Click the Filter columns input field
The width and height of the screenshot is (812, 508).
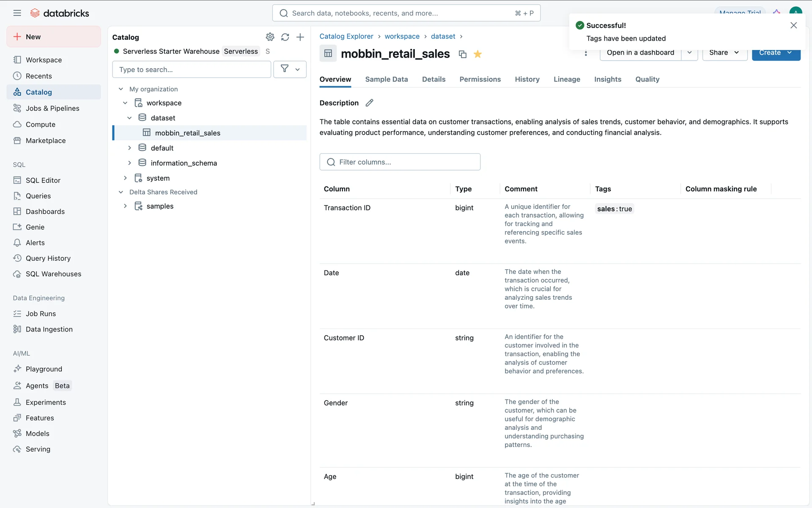coord(400,162)
